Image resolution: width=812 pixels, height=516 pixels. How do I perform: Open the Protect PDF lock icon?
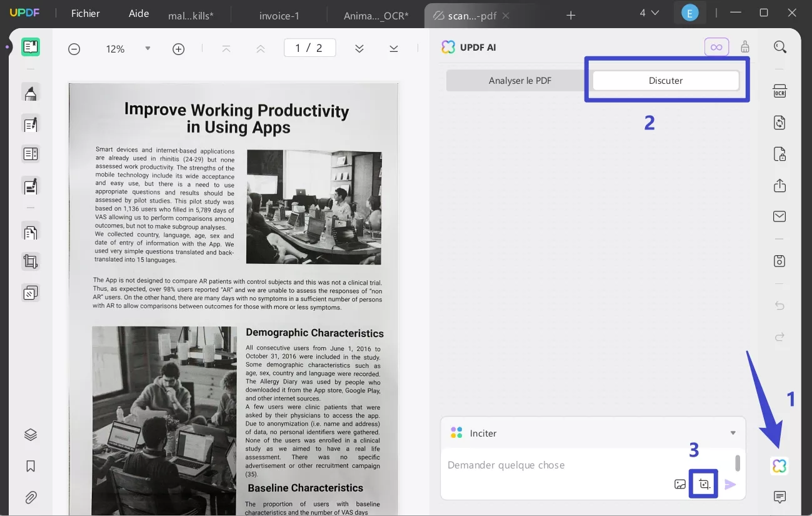point(779,154)
